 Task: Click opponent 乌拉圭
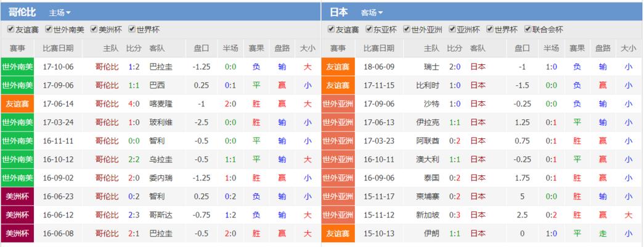tap(161, 159)
